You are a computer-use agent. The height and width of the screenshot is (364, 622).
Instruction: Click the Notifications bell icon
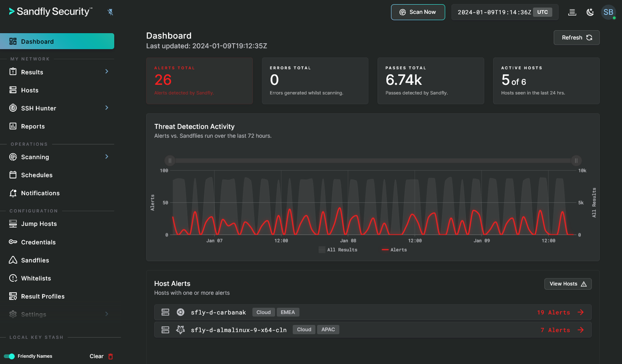13,193
